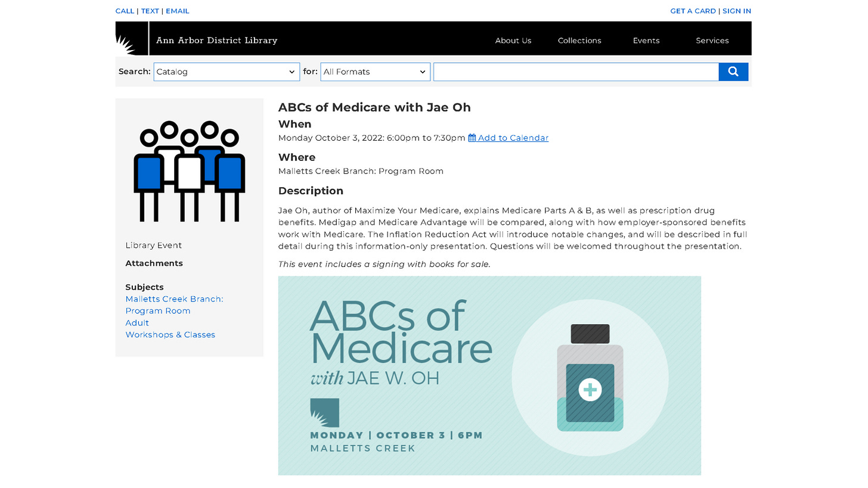Click the Library Event people group icon
This screenshot has width=868, height=488.
(x=190, y=171)
